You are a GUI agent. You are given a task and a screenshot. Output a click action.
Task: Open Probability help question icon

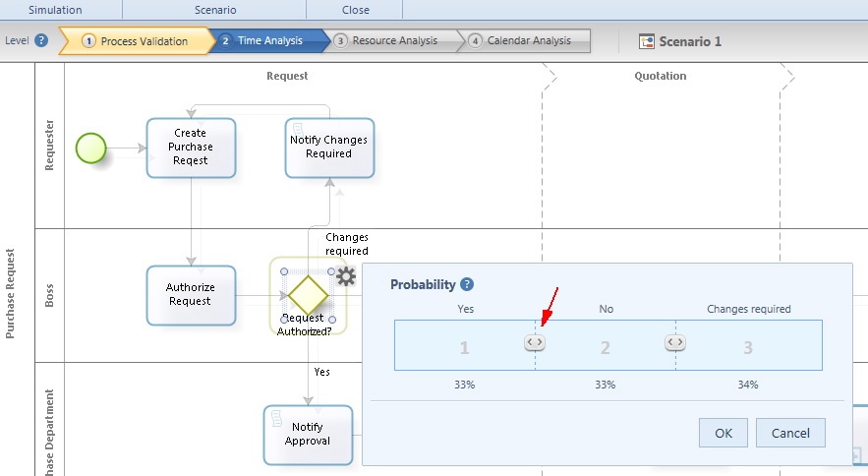(467, 284)
